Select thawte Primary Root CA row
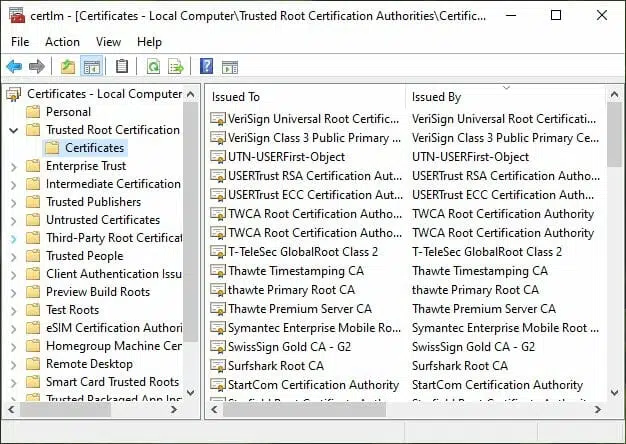Image resolution: width=626 pixels, height=444 pixels. [x=405, y=290]
